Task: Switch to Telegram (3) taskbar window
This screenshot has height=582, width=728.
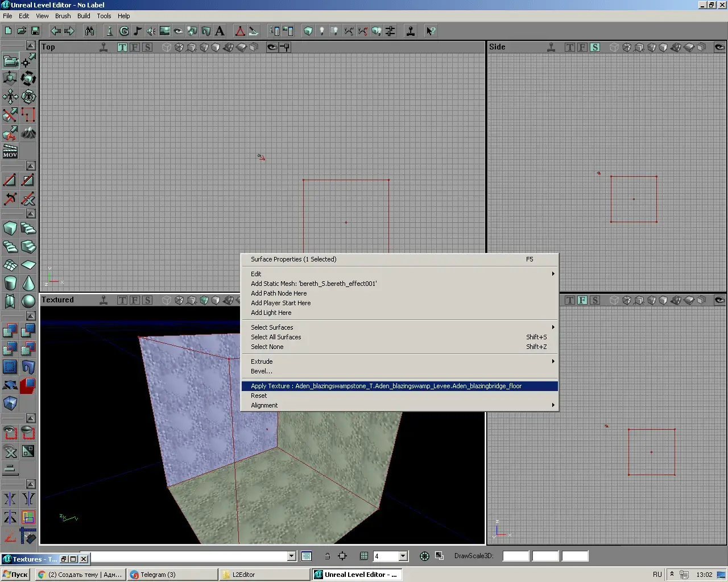Action: 173,575
